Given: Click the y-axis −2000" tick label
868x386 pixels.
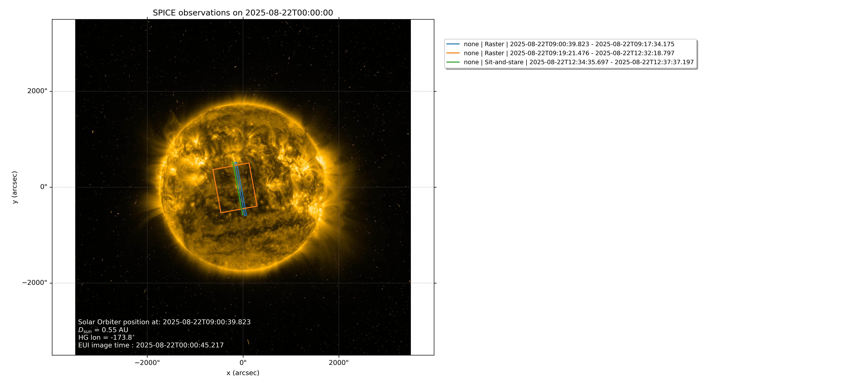Looking at the screenshot, I should 34,283.
